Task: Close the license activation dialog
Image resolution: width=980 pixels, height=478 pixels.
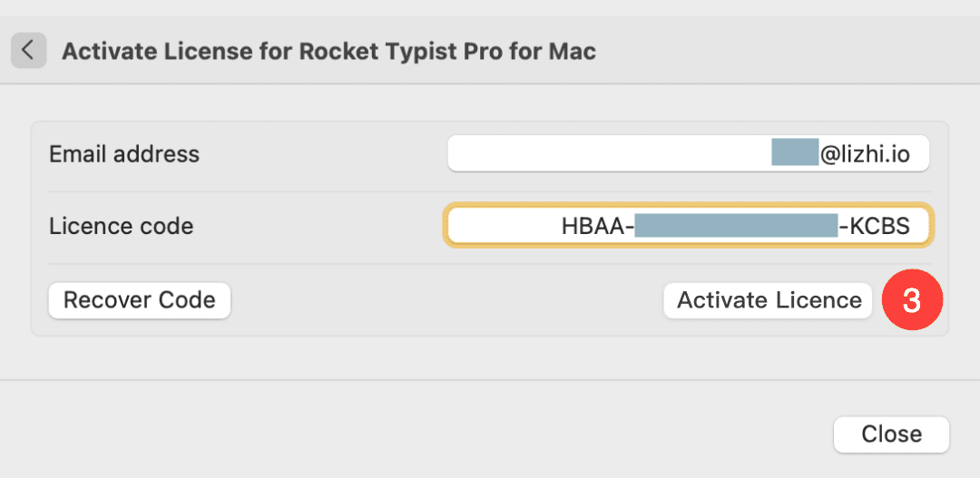Action: [x=891, y=434]
